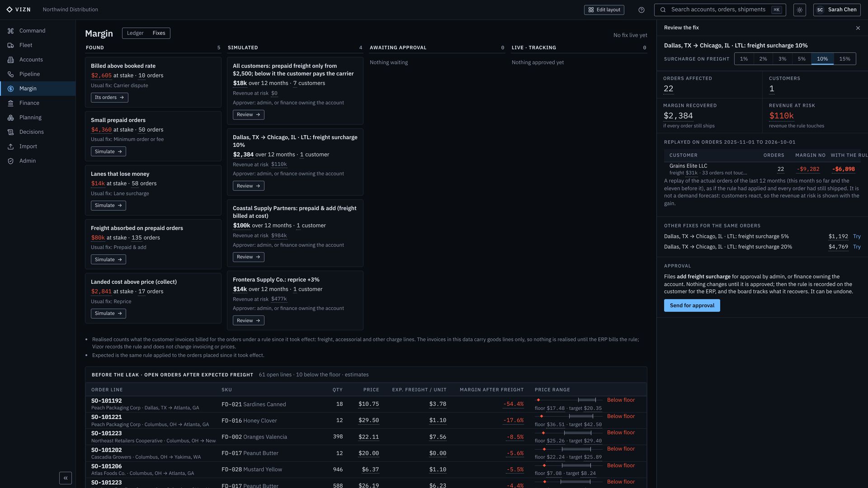Open the Command section icon

coord(10,31)
